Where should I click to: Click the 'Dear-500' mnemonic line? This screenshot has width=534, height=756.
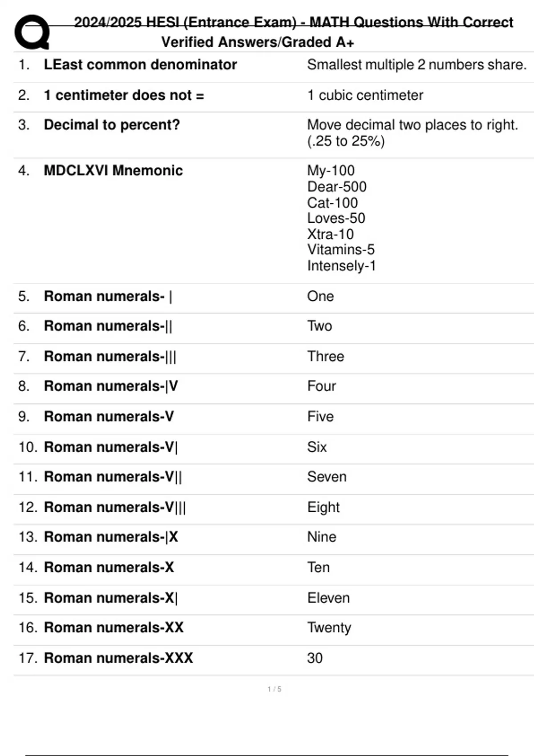click(337, 186)
